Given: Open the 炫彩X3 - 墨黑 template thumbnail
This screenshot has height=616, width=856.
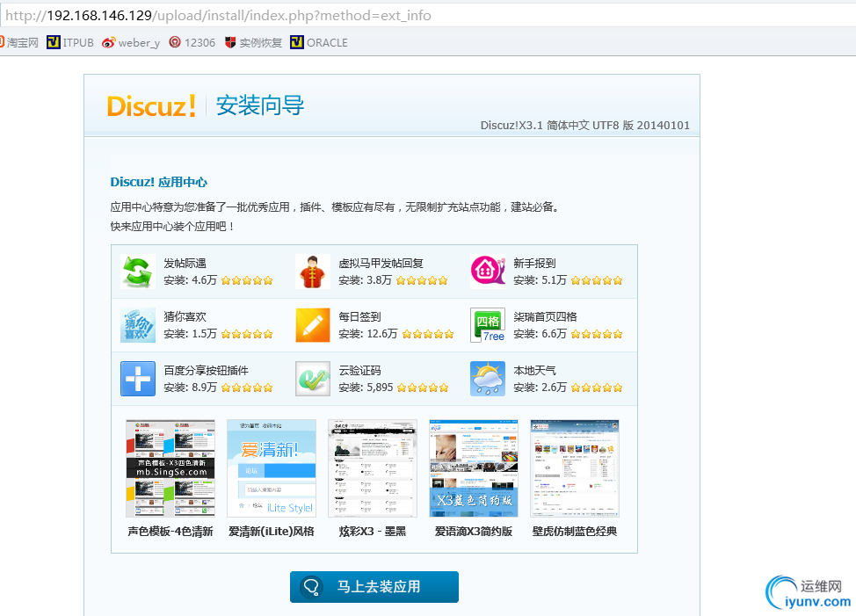Looking at the screenshot, I should point(373,468).
